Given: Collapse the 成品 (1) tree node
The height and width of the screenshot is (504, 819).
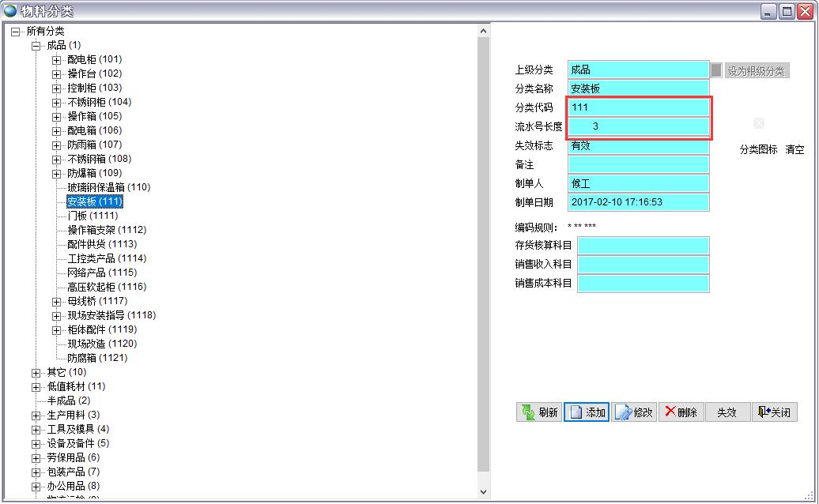Looking at the screenshot, I should (36, 46).
